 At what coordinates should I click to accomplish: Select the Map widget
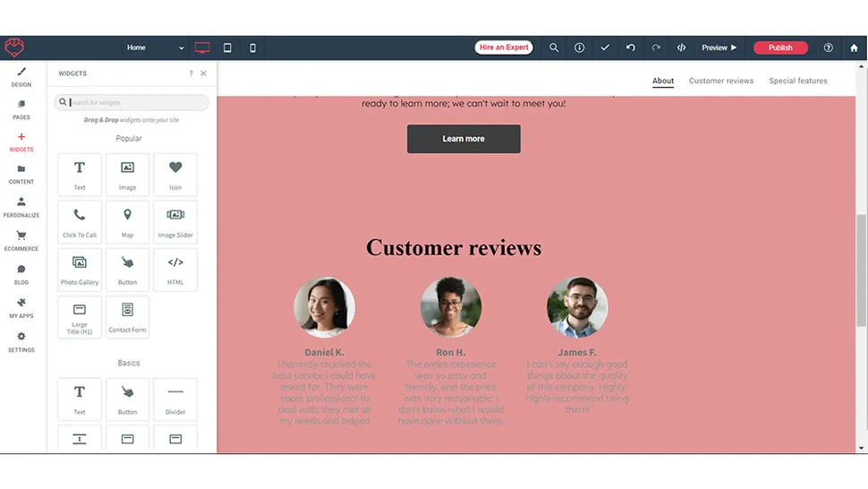point(127,222)
